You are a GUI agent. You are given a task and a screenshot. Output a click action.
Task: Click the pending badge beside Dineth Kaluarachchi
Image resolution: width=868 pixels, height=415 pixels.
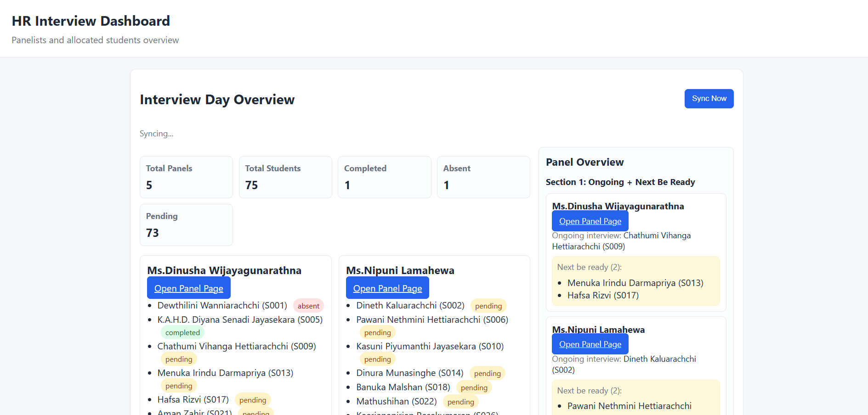click(488, 306)
